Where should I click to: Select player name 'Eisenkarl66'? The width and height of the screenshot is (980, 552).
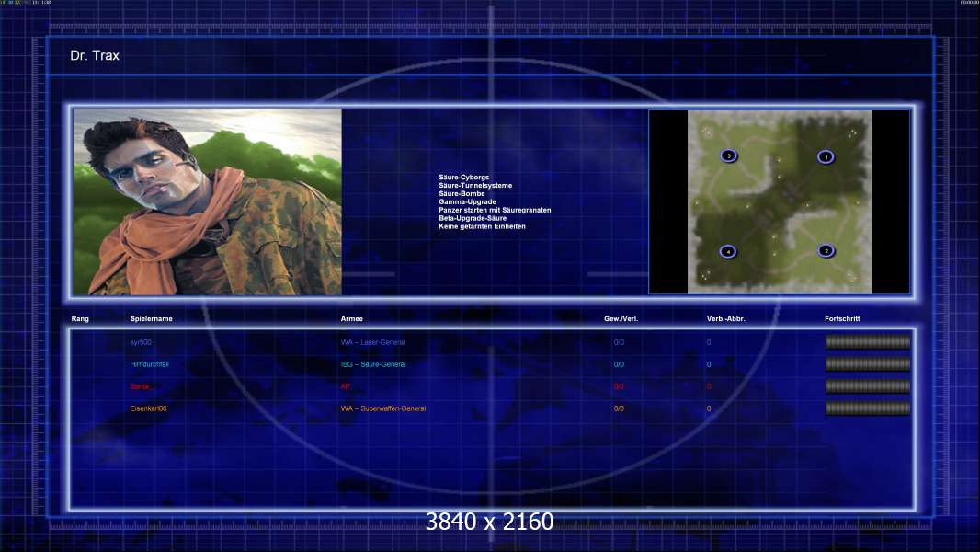tap(149, 408)
